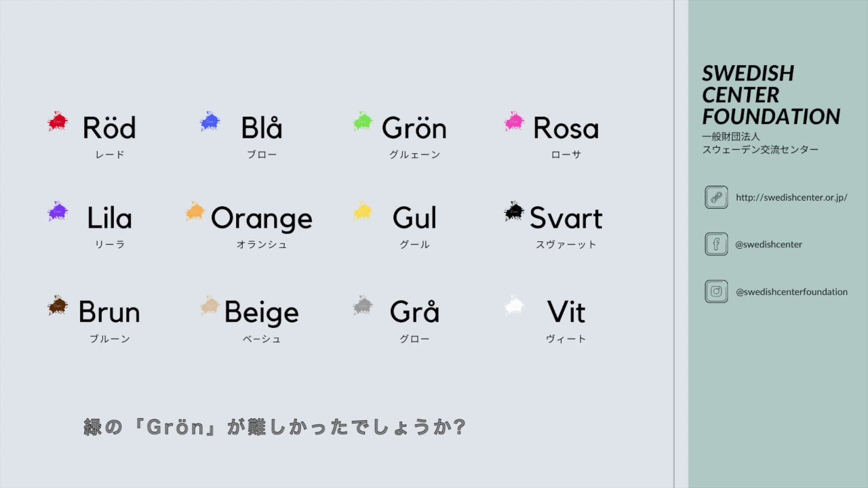Click the word Grå
Viewport: 868px width, 488px height.
(x=414, y=312)
